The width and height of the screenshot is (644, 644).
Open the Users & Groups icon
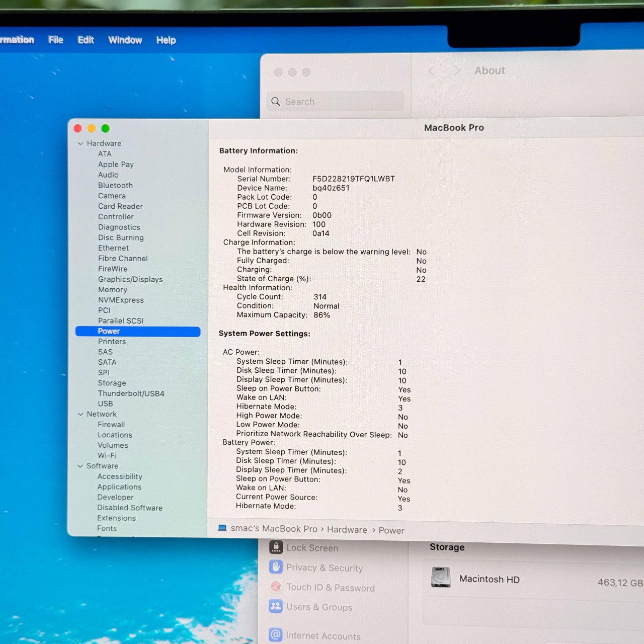click(276, 607)
